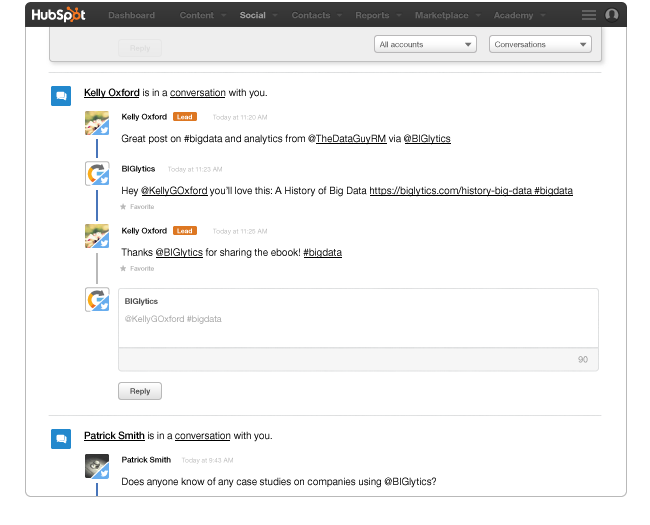Open the hamburger menu icon in header
650x525 pixels.
589,15
